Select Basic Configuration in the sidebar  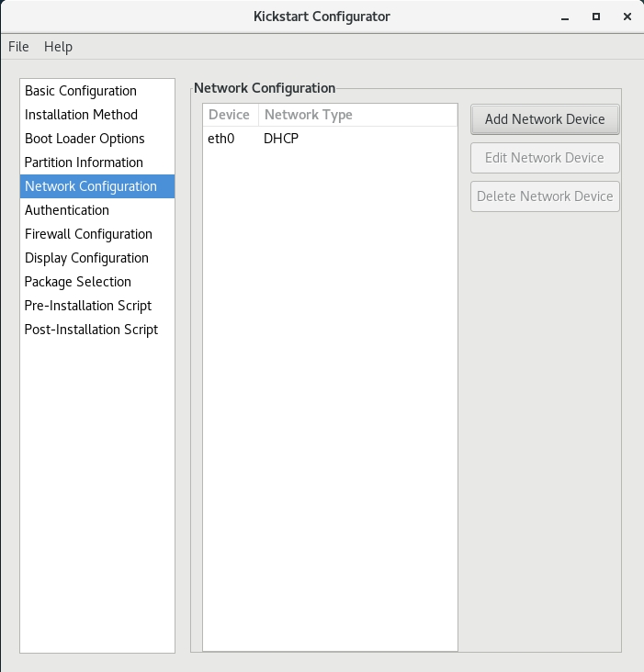point(81,91)
